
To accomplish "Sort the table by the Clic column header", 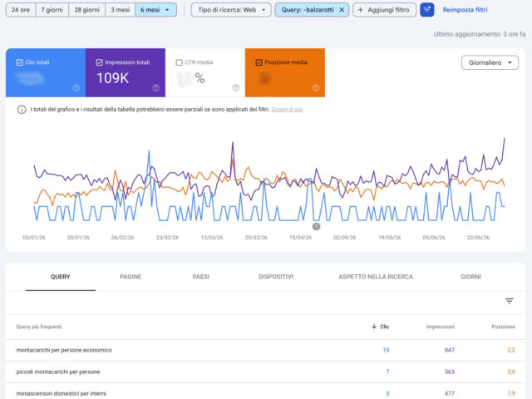I will [384, 327].
